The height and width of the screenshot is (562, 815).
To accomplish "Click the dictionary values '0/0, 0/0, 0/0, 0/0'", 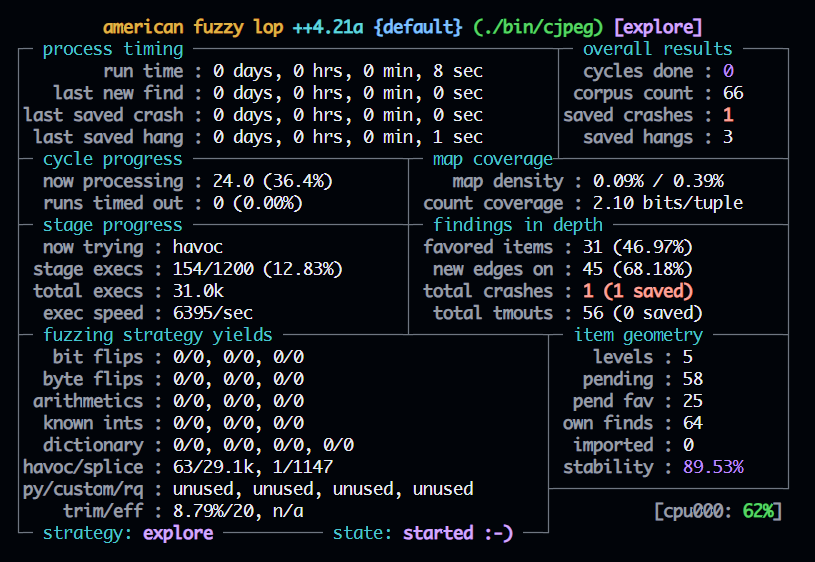I will click(x=263, y=445).
